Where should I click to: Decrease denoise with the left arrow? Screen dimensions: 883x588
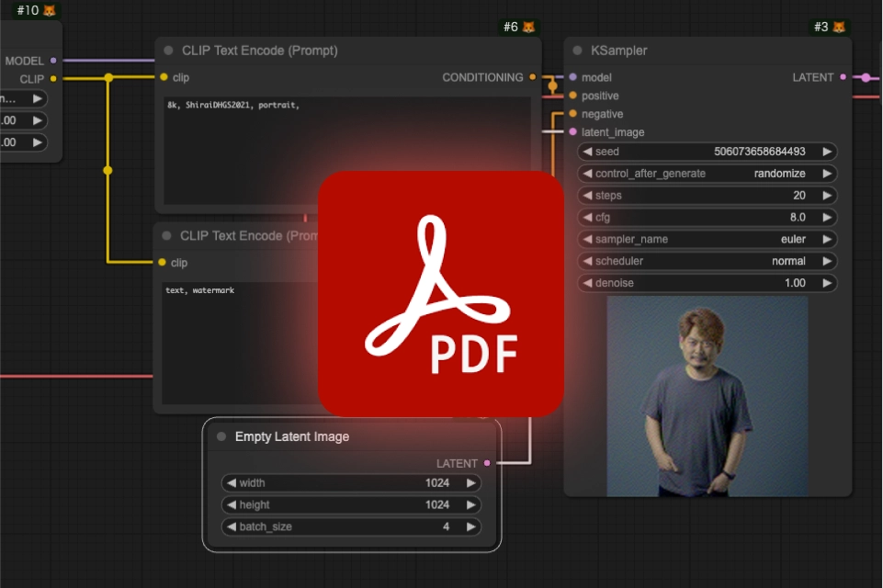coord(587,283)
